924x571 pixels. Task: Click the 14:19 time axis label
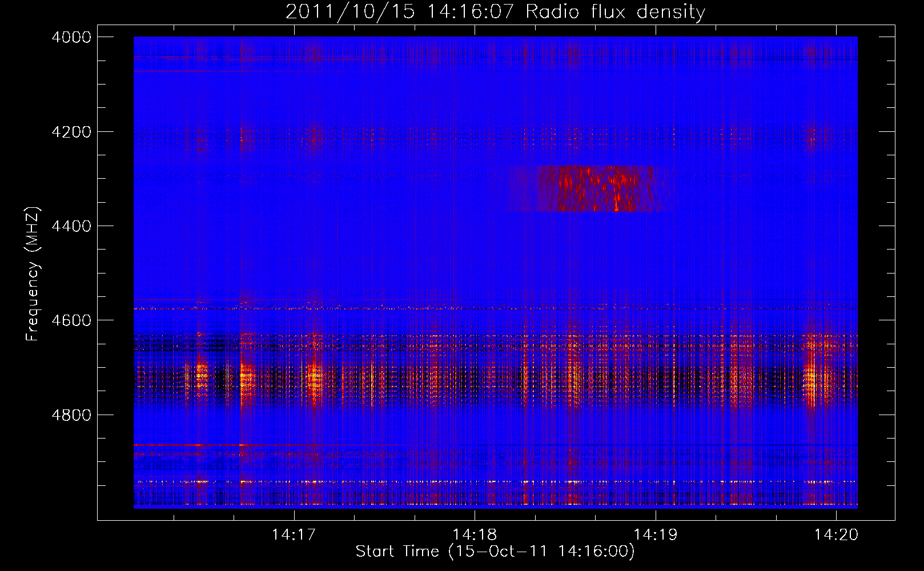pyautogui.click(x=656, y=534)
